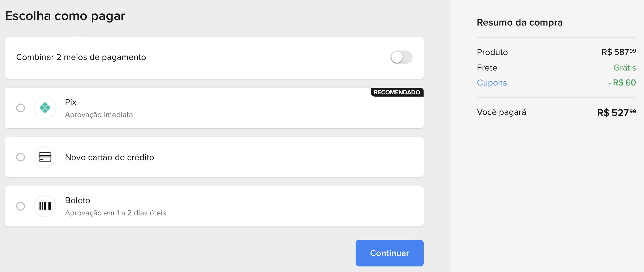Click the credit card icon

[45, 157]
